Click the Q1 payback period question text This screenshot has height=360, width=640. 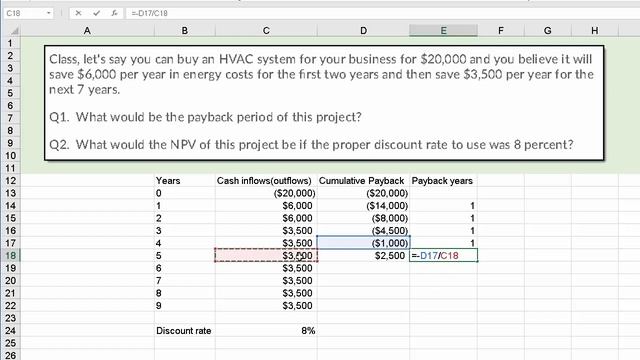point(205,117)
